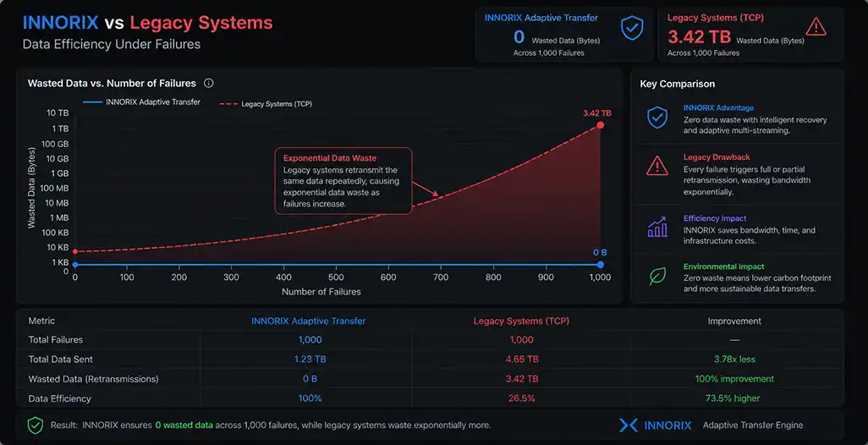Click the red starting point marker at 0 failures
Viewport: 868px width, 445px height.
pyautogui.click(x=74, y=252)
